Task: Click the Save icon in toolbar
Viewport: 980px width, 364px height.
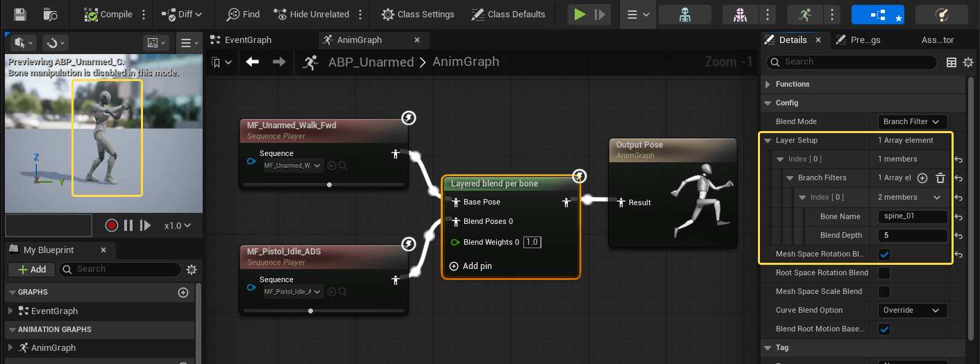Action: tap(20, 14)
